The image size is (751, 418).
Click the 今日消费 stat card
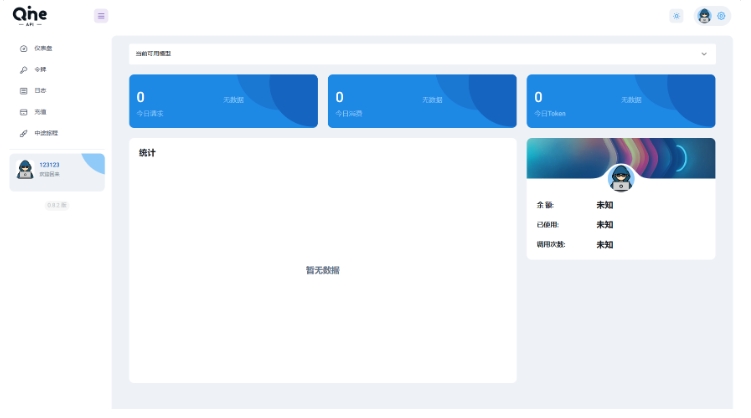coord(422,101)
